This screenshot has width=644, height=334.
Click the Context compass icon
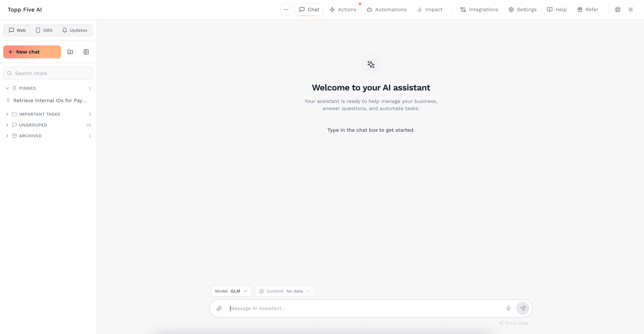pos(261,291)
